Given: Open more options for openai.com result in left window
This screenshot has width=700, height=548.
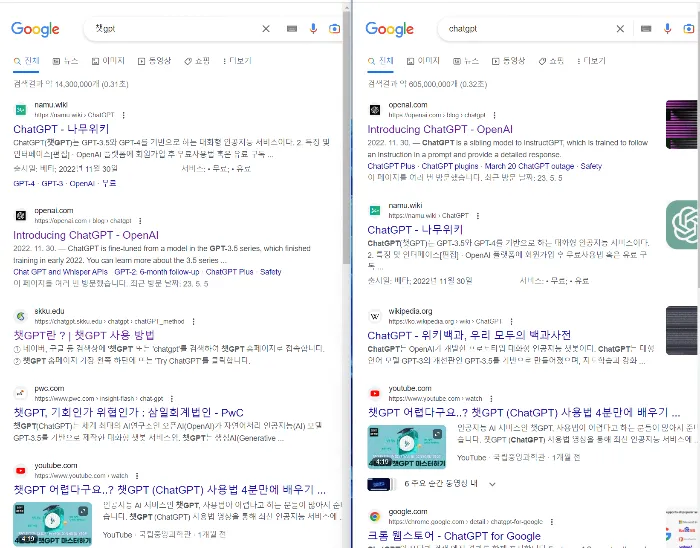Looking at the screenshot, I should click(x=140, y=221).
